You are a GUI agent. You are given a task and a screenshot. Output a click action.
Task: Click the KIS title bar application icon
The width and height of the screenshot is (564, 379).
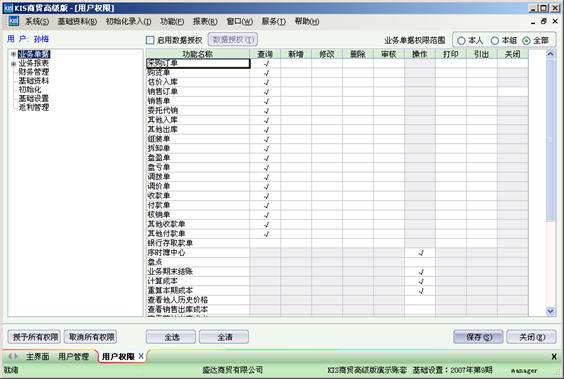[8, 8]
